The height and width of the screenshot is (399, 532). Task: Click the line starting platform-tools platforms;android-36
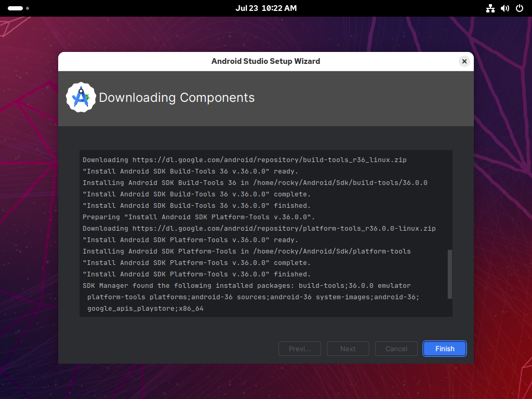[253, 297]
